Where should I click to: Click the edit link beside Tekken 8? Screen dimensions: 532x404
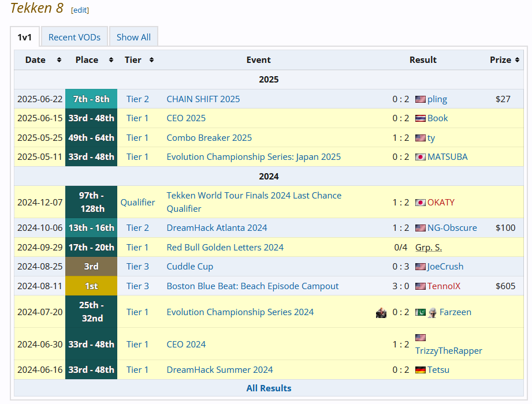click(x=80, y=10)
